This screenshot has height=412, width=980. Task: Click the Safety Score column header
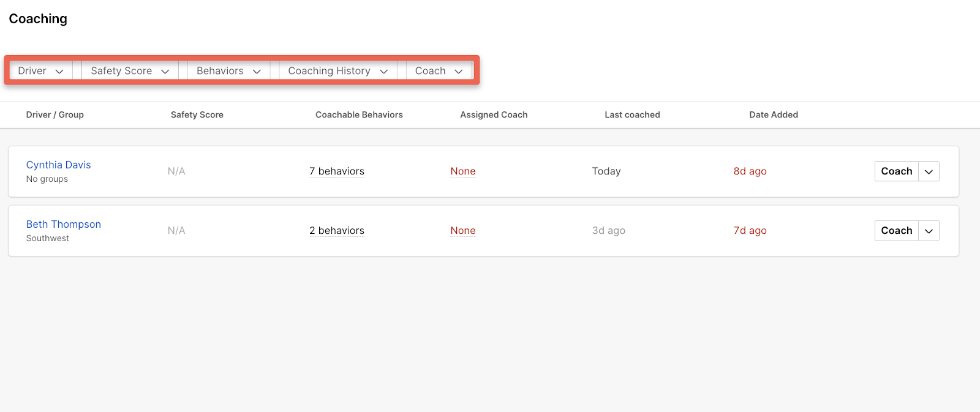point(197,114)
